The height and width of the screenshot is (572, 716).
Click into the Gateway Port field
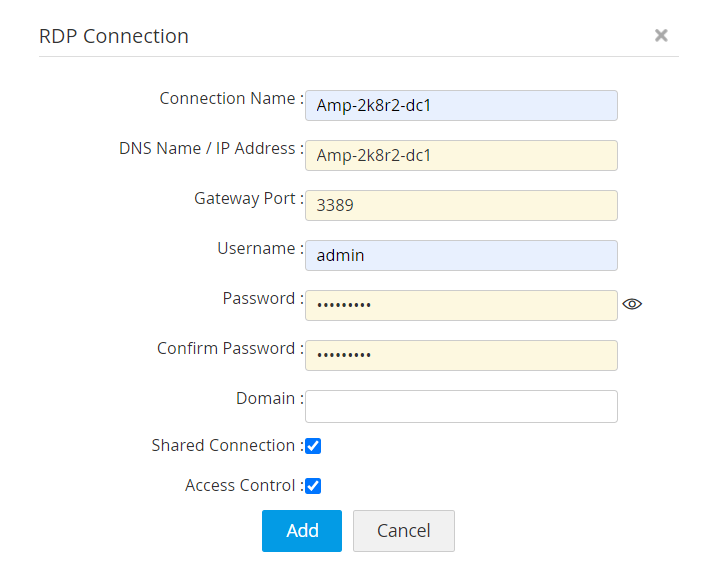[x=461, y=205]
